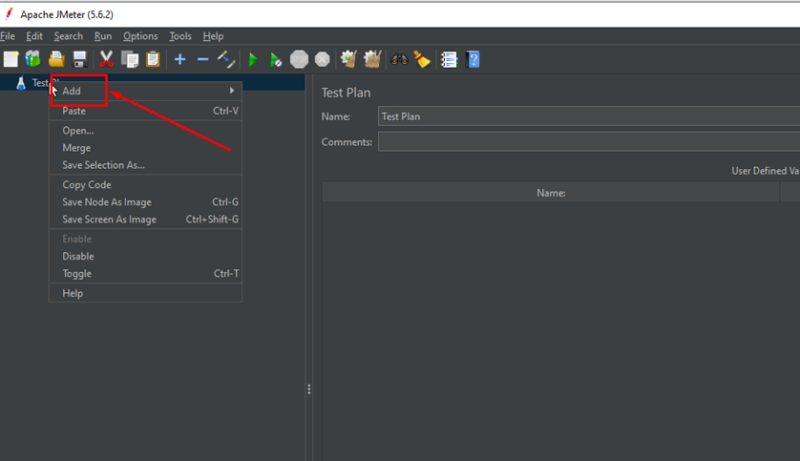Click the Expand All plus icon

click(180, 59)
